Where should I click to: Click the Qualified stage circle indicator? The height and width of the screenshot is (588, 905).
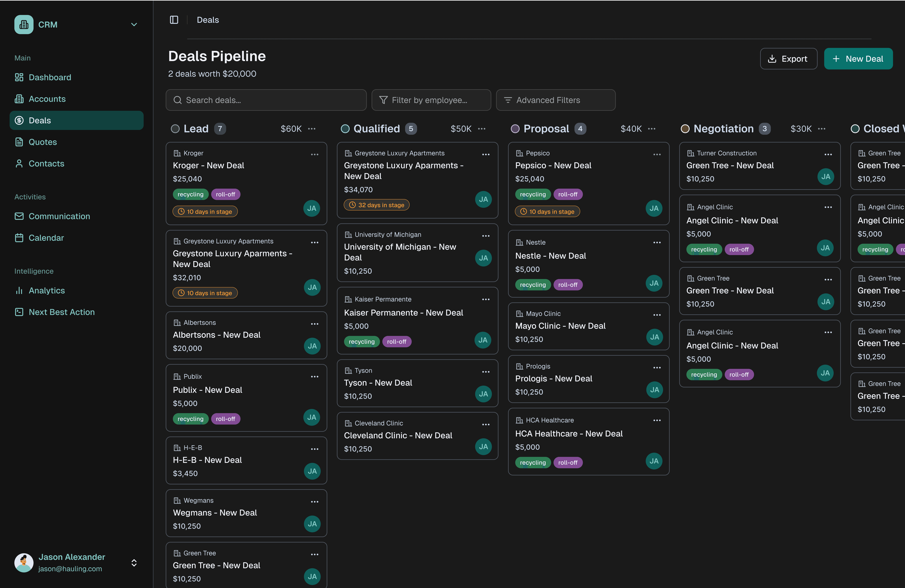pyautogui.click(x=345, y=129)
